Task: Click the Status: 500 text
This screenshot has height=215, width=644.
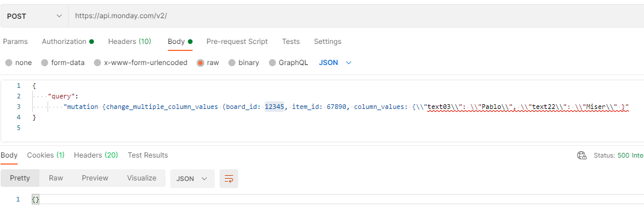Action: point(619,156)
